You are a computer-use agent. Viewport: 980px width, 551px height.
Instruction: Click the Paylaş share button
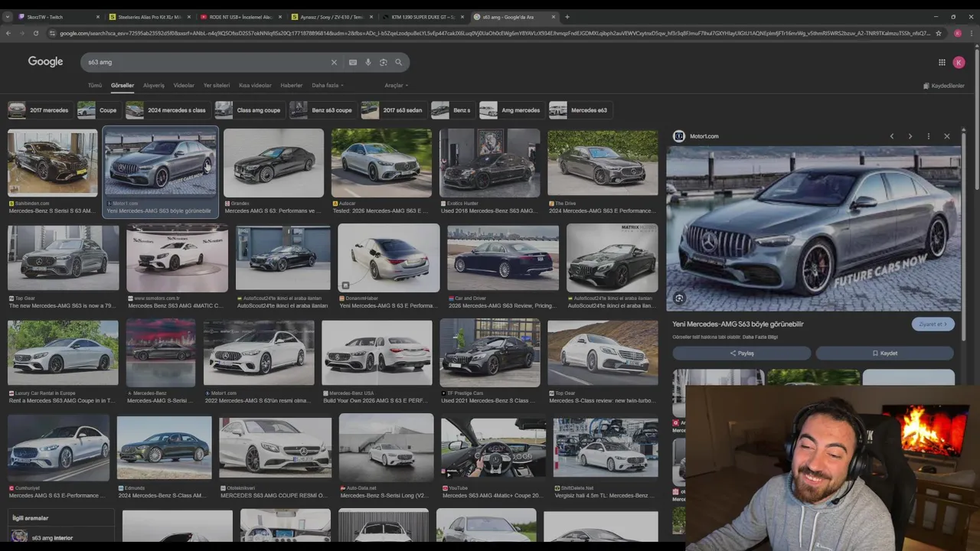(x=741, y=354)
